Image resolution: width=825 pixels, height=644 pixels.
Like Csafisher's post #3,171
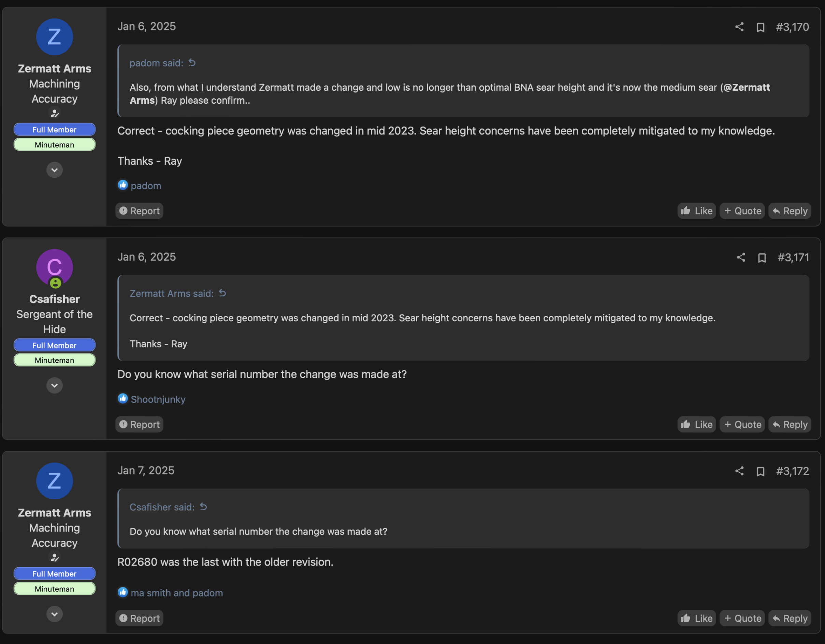click(697, 425)
